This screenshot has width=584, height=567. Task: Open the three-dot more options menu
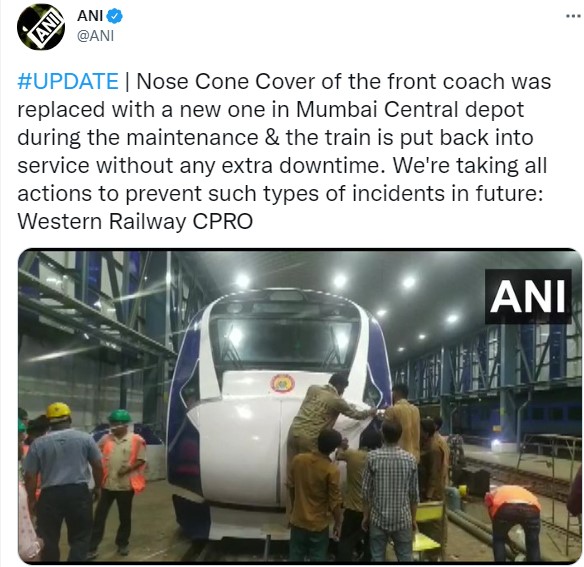click(573, 16)
